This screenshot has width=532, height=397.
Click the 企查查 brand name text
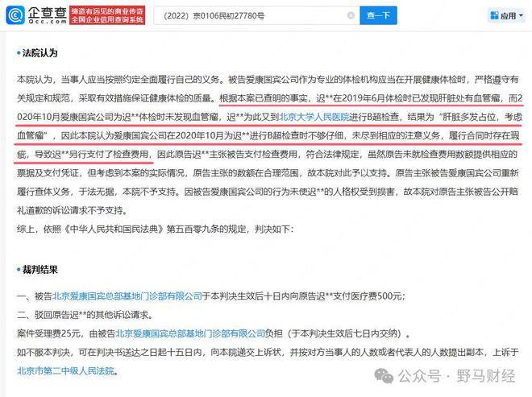coord(48,13)
